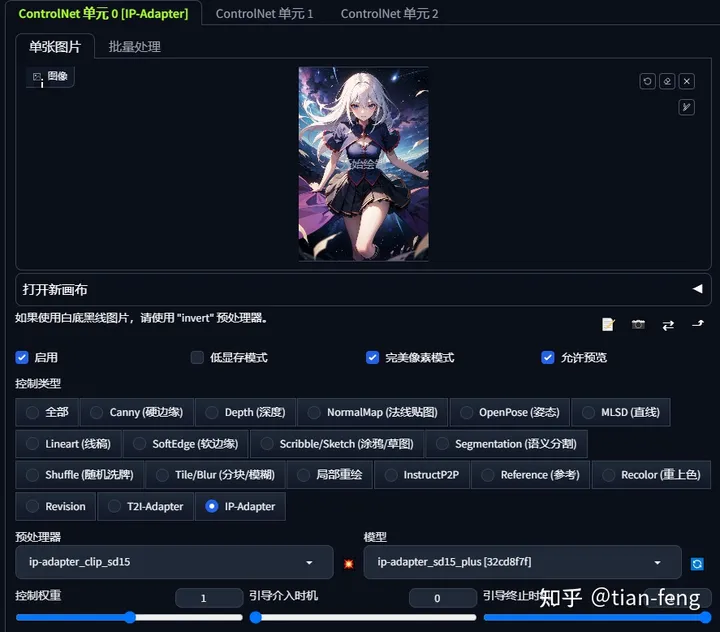This screenshot has width=720, height=632.
Task: Select the Segmentation (语义分割) control type
Action: (506, 444)
